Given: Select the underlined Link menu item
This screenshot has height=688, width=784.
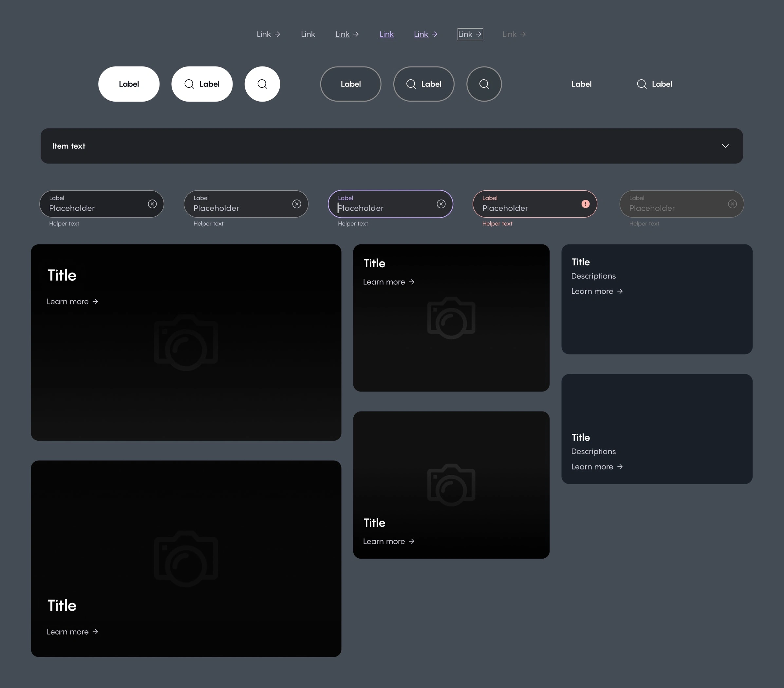Looking at the screenshot, I should tap(341, 34).
